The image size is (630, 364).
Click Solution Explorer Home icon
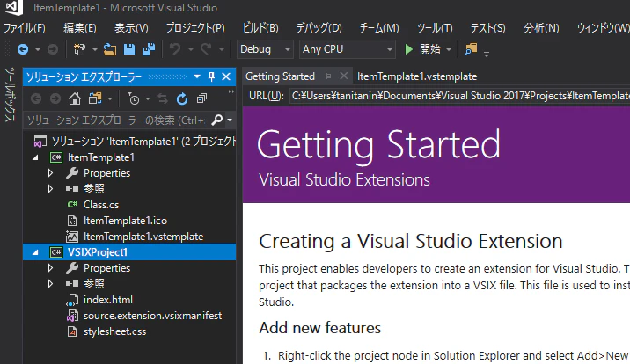tap(75, 98)
